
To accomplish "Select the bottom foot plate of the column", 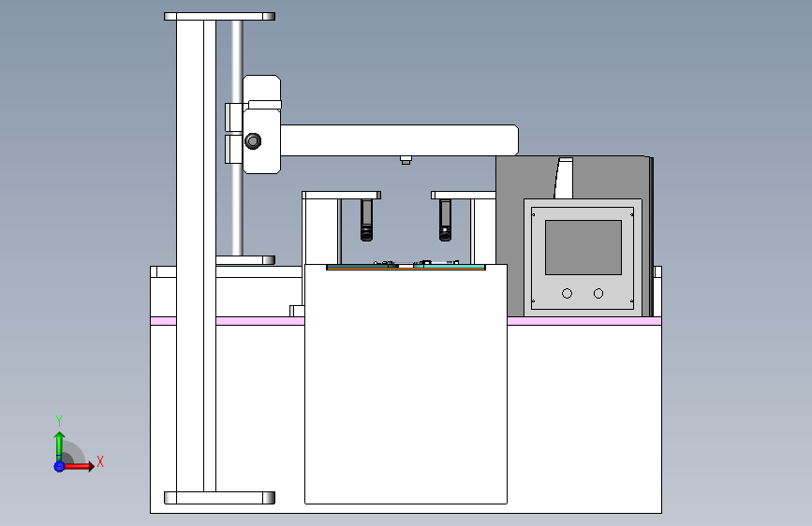I will pos(219,498).
